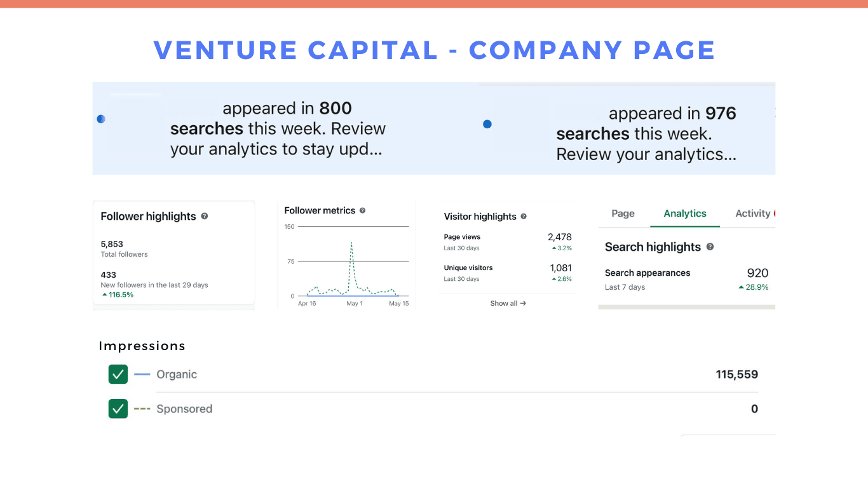Open the Activity tab

pos(753,213)
